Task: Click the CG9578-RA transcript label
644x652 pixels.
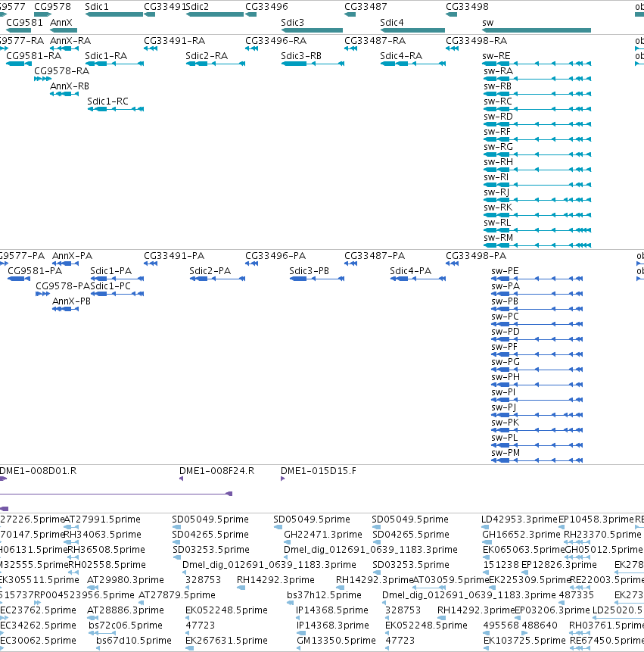Action: [x=61, y=71]
